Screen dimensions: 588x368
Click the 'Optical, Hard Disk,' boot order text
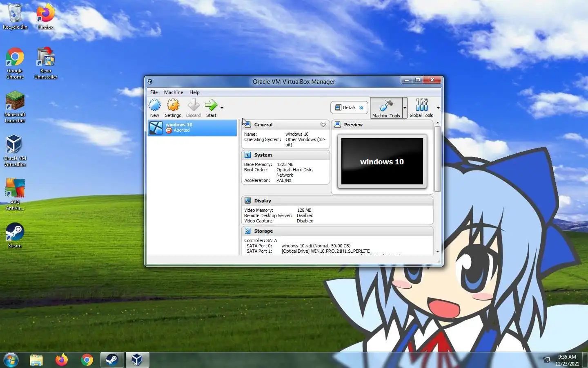(x=294, y=170)
